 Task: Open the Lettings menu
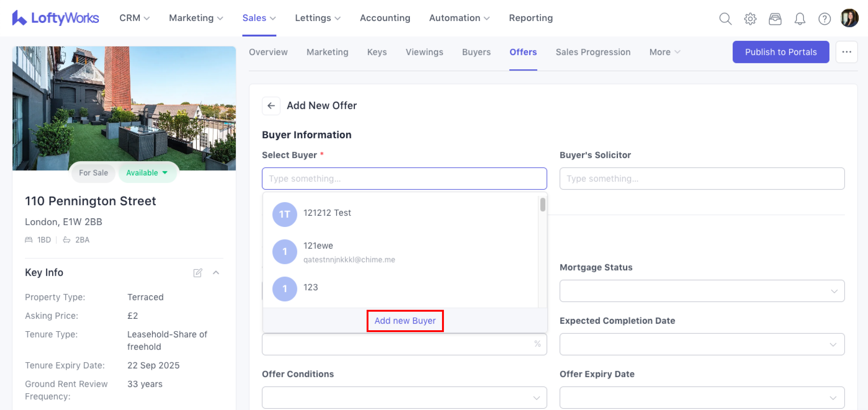click(x=317, y=18)
